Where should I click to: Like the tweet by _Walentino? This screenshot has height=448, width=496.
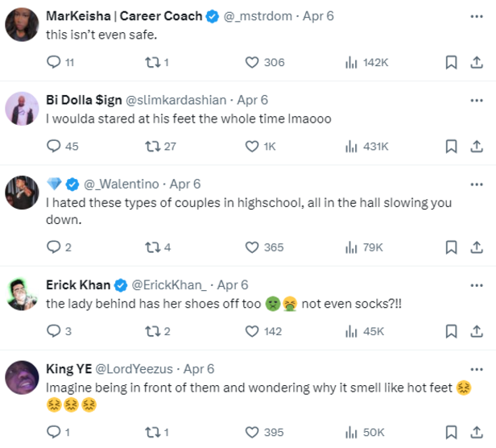252,247
